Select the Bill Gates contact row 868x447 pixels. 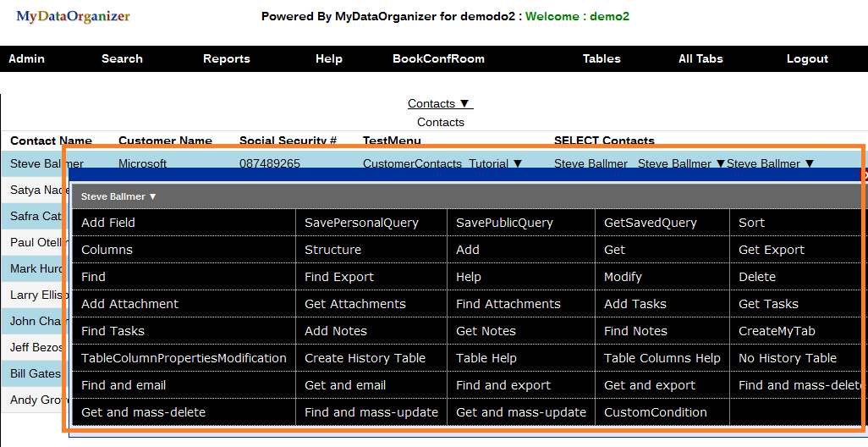pyautogui.click(x=36, y=373)
